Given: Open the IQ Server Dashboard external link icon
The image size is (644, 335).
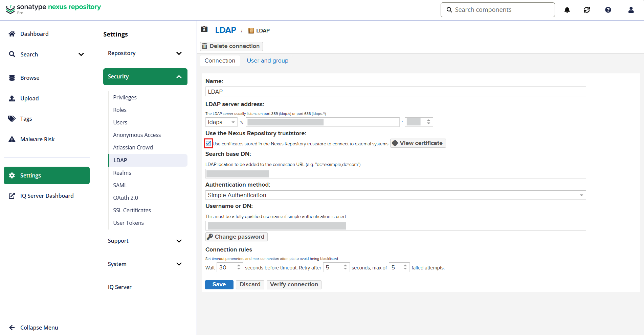Looking at the screenshot, I should click(12, 195).
